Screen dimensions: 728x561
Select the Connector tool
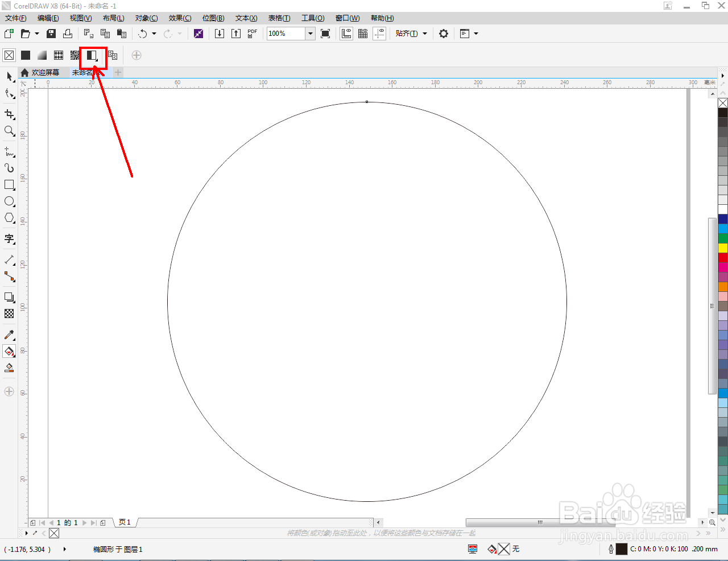click(x=9, y=277)
